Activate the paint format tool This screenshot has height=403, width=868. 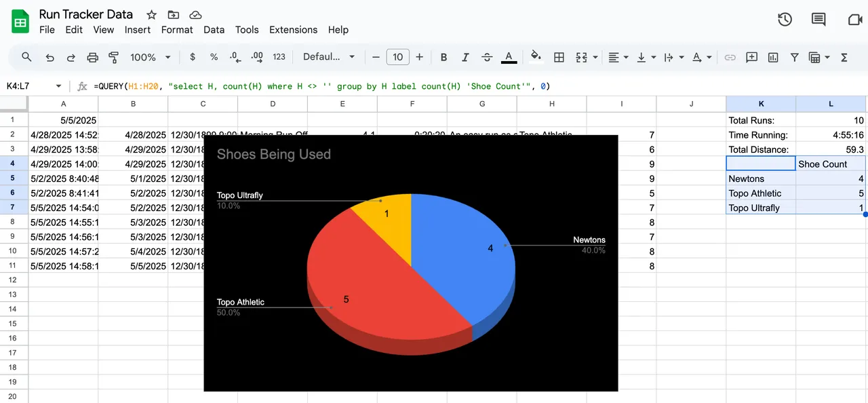point(114,57)
